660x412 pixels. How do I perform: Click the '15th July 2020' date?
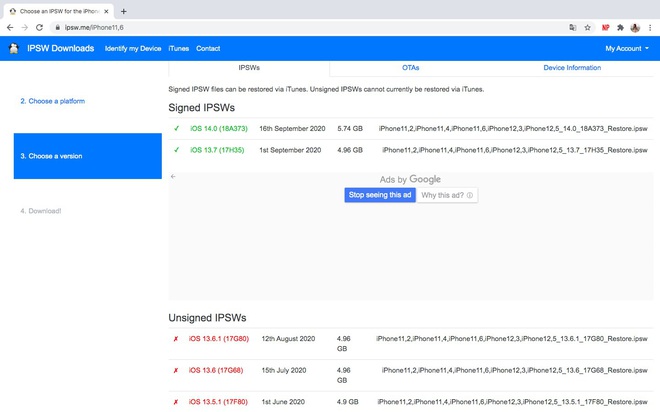[x=284, y=370]
